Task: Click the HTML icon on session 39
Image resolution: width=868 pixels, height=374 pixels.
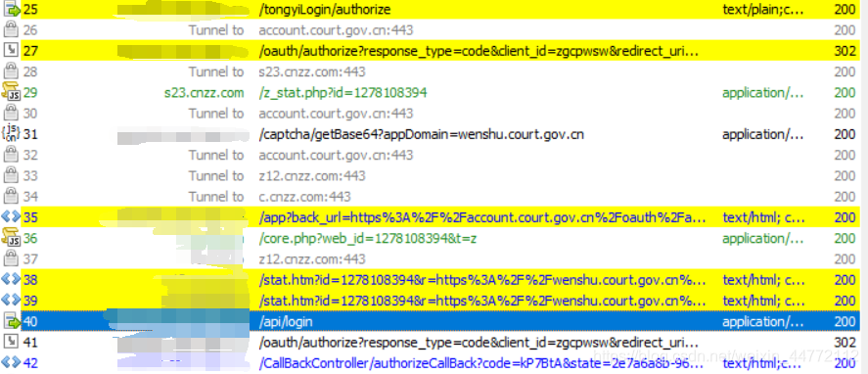Action: click(11, 301)
